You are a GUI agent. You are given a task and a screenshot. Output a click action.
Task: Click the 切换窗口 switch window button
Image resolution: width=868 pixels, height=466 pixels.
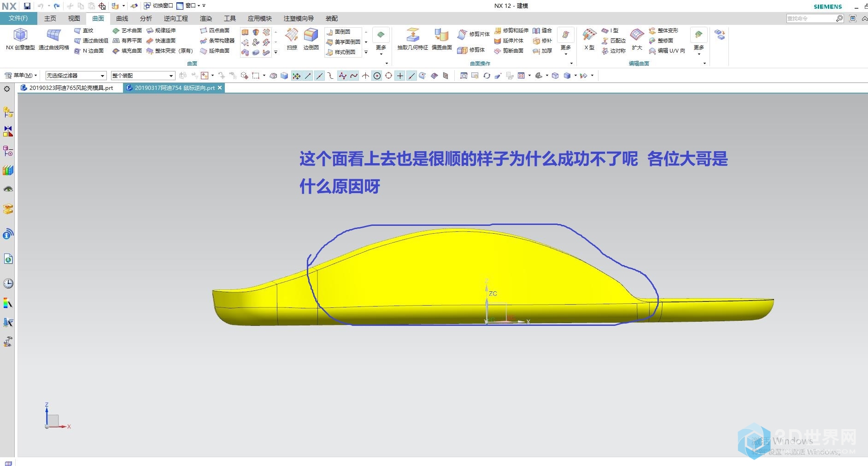pyautogui.click(x=158, y=6)
